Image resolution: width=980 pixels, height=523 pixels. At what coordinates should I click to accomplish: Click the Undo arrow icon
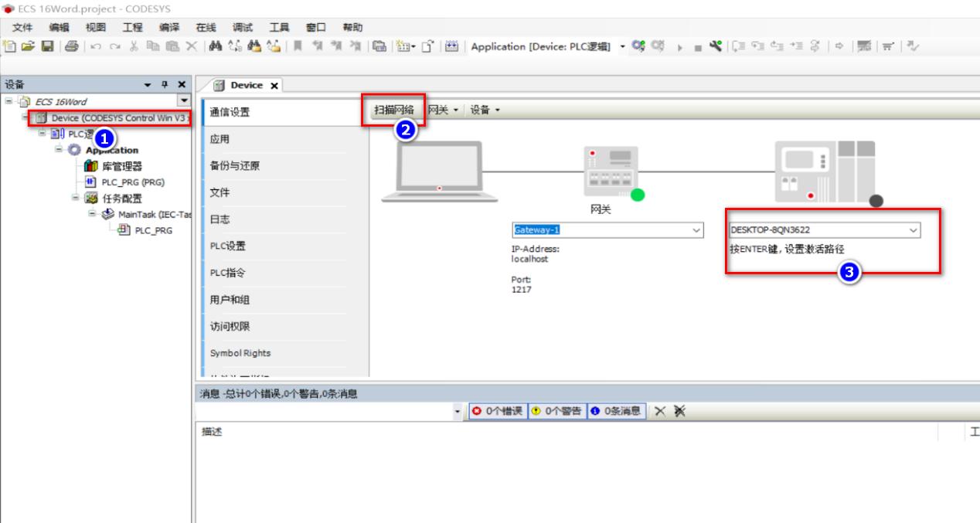(x=96, y=46)
